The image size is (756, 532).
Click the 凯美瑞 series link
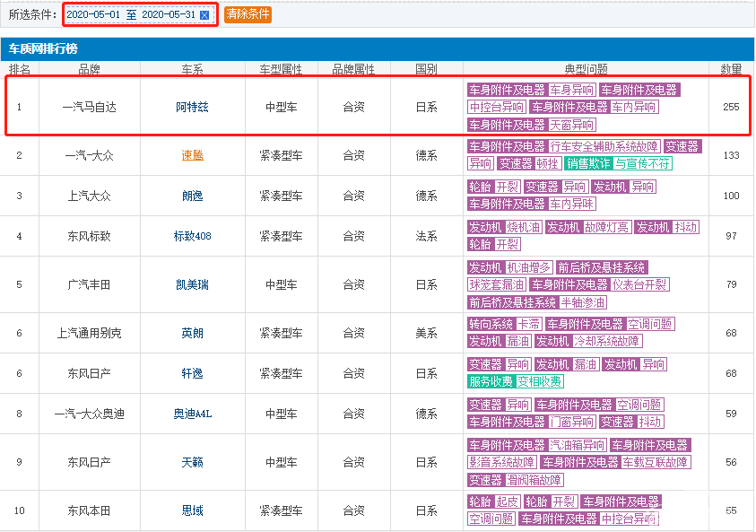192,284
